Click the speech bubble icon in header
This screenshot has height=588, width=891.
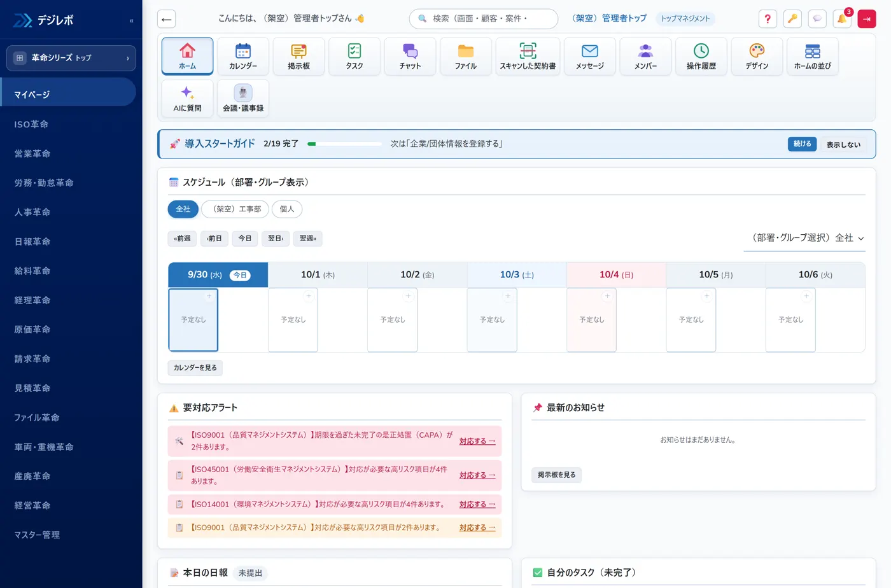(x=817, y=19)
